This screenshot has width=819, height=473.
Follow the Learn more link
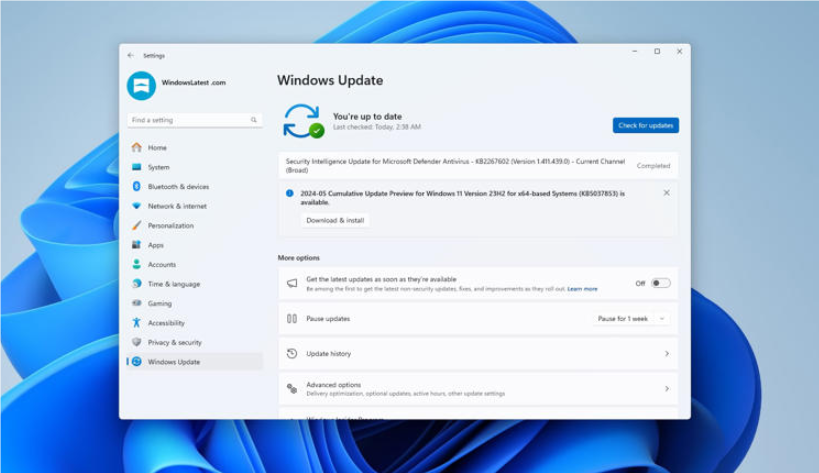pyautogui.click(x=582, y=289)
